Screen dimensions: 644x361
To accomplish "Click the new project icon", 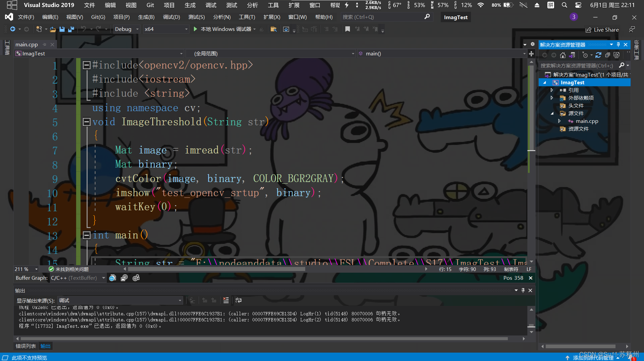I will coord(39,29).
